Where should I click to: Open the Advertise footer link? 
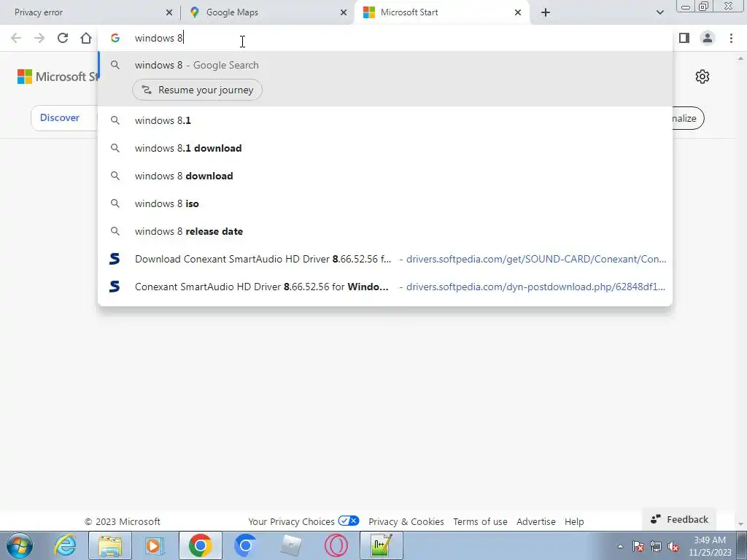tap(536, 521)
